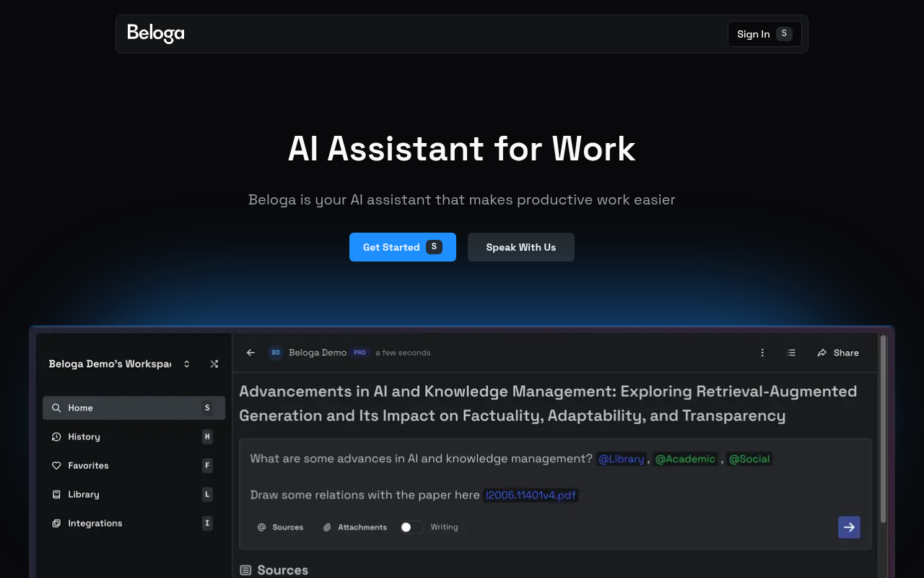Open the workspace switcher chevron
This screenshot has height=578, width=924.
[186, 364]
